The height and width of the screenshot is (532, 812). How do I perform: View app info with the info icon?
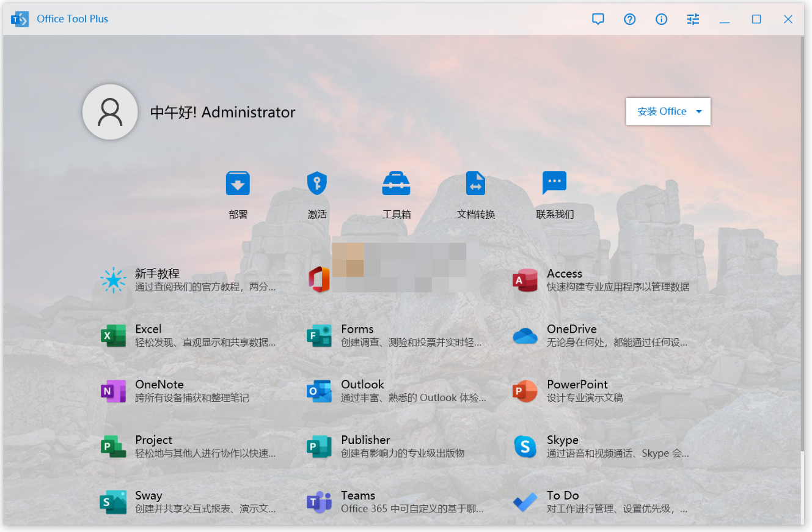[x=661, y=19]
